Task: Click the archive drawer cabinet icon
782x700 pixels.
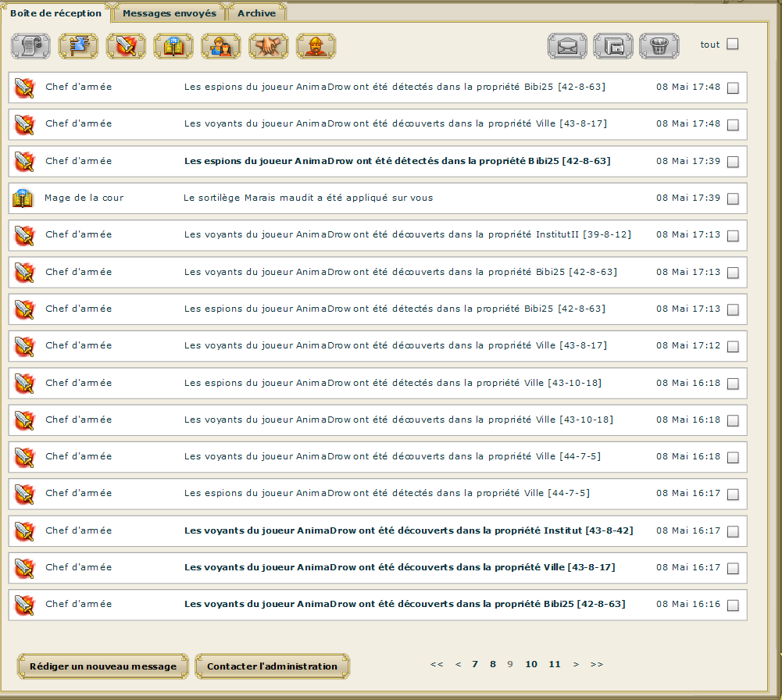Action: coord(613,46)
